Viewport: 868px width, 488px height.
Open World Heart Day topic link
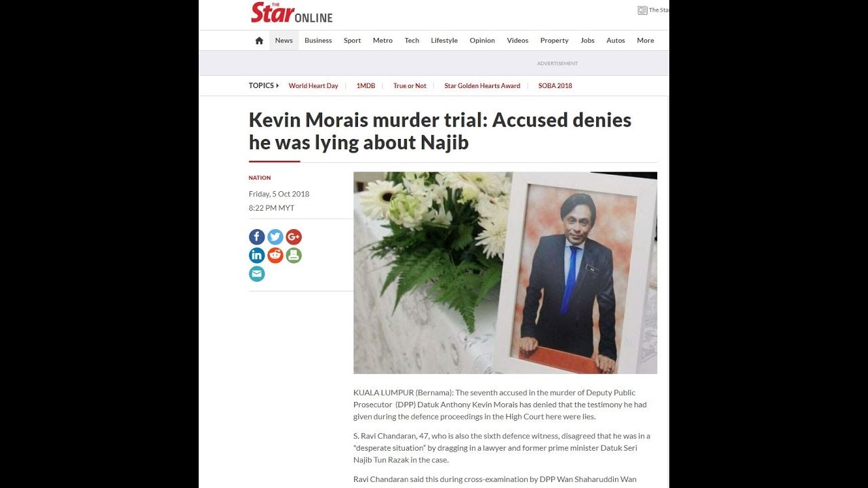click(313, 86)
